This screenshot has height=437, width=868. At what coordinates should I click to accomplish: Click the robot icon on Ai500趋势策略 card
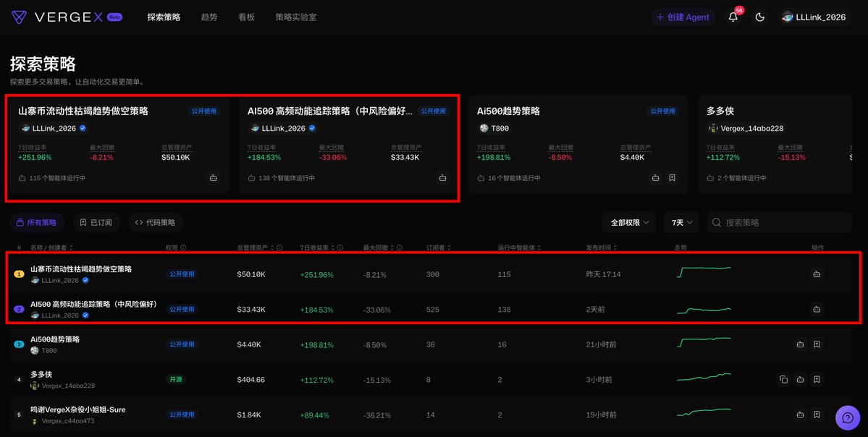tap(655, 178)
